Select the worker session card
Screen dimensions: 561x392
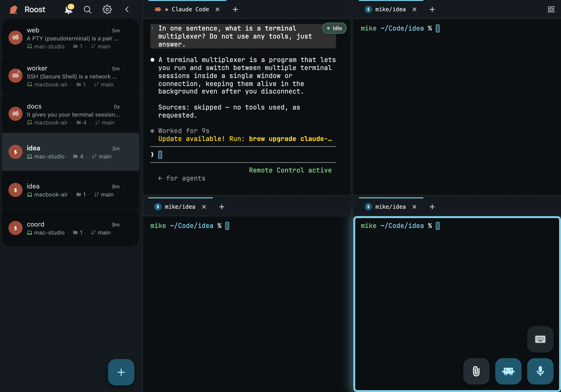pyautogui.click(x=70, y=76)
